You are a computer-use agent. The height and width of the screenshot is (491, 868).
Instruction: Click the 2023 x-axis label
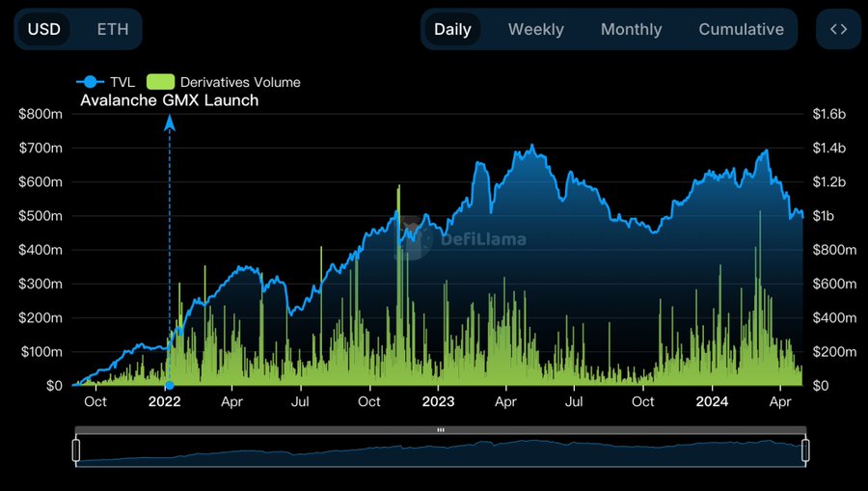[x=438, y=401]
